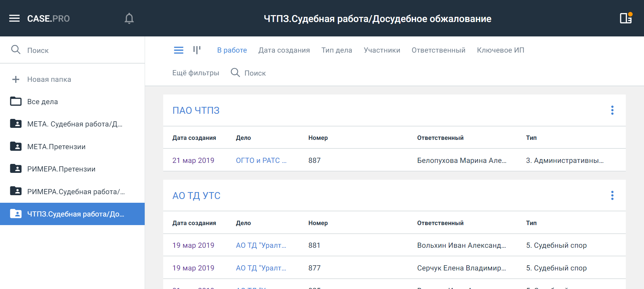Open case АО ТД "Уралт… number 877
The image size is (644, 289).
261,268
